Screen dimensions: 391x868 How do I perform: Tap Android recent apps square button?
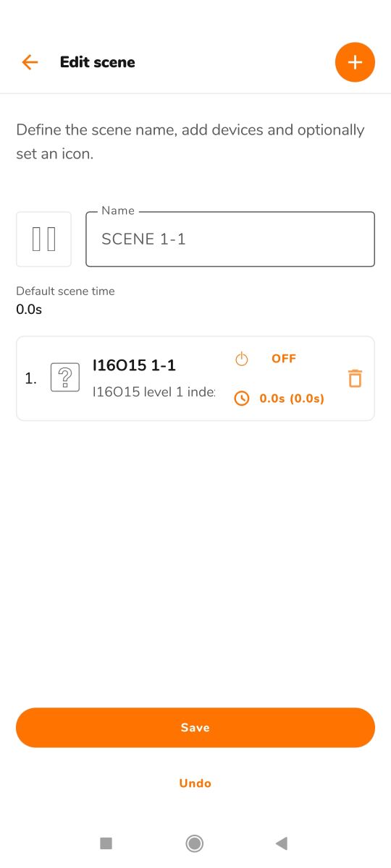[x=106, y=843]
